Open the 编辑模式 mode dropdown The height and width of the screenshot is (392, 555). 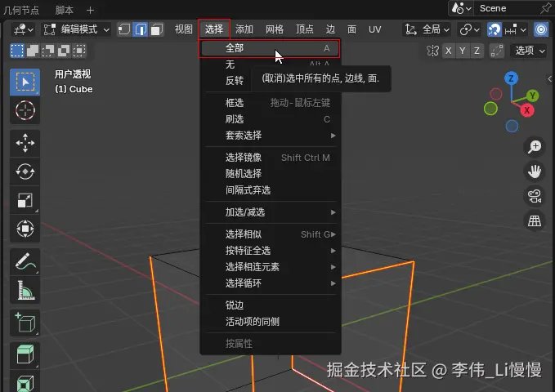(76, 29)
